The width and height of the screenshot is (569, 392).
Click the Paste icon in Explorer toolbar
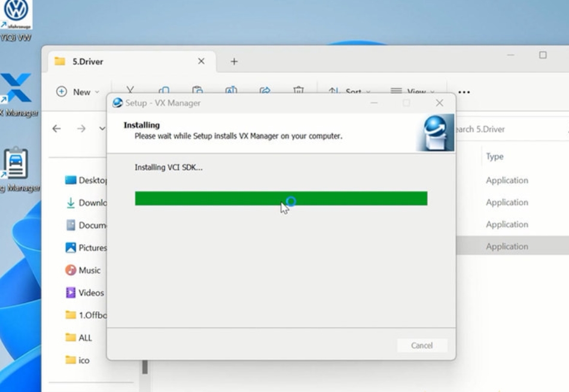[x=197, y=90]
